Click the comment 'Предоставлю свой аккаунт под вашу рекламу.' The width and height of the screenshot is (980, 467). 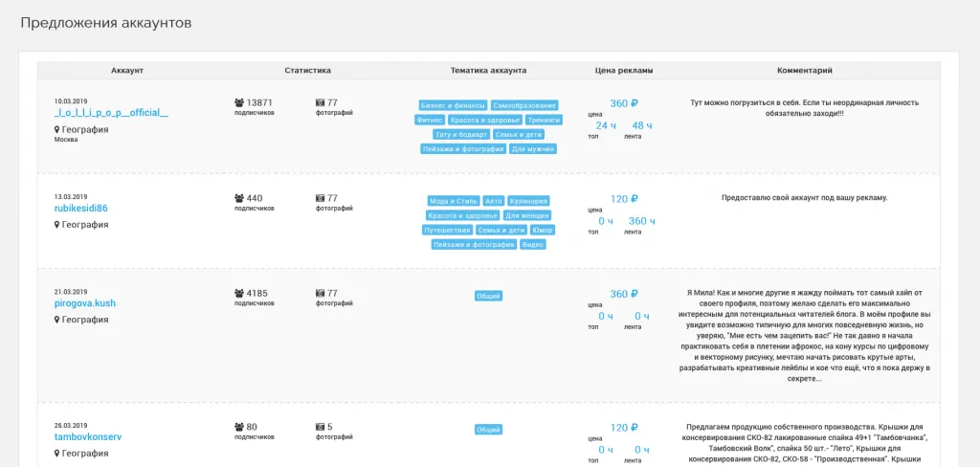coord(804,197)
